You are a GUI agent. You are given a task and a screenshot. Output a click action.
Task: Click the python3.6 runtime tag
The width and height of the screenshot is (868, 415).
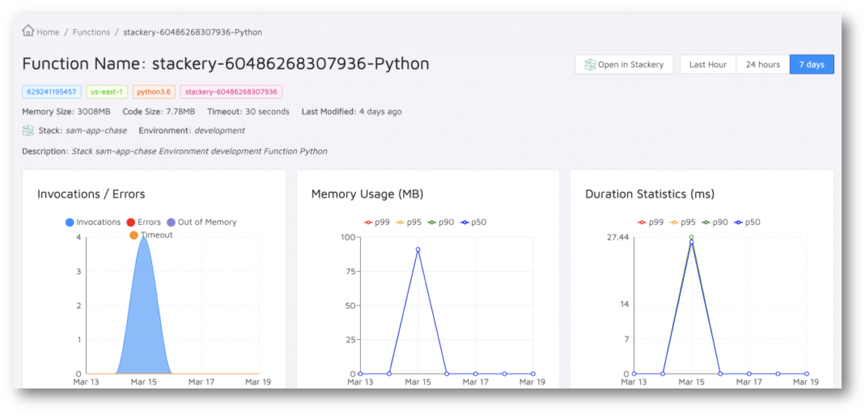(x=154, y=92)
